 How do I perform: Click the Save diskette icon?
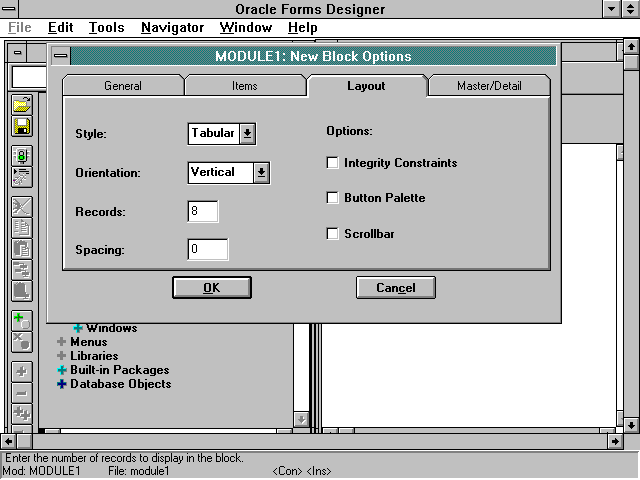[x=21, y=126]
